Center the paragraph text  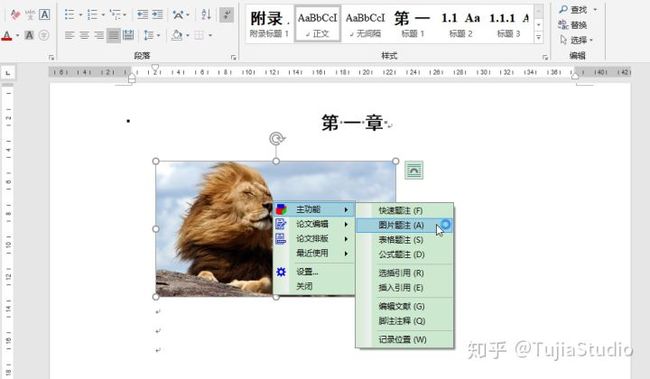point(84,36)
